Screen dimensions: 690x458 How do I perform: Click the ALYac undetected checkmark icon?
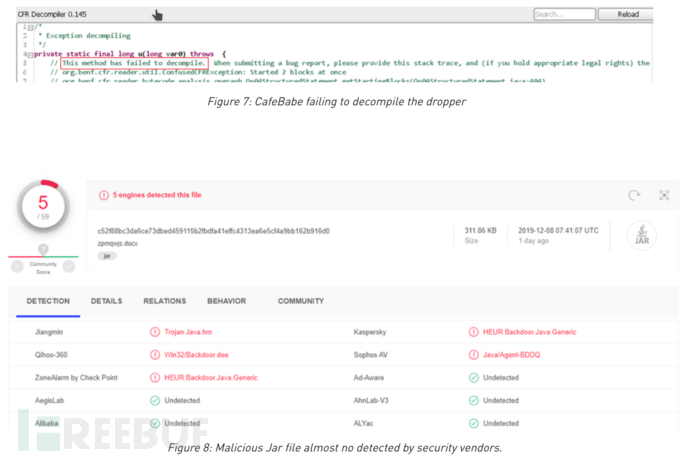(473, 423)
